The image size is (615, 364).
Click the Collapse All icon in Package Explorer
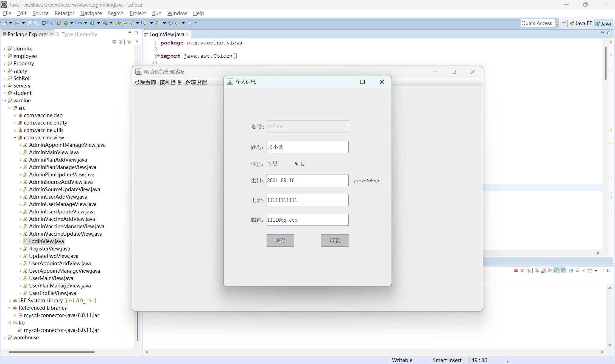(114, 42)
